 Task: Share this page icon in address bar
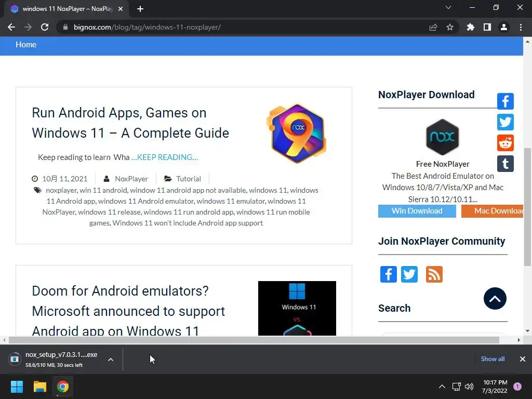(433, 27)
